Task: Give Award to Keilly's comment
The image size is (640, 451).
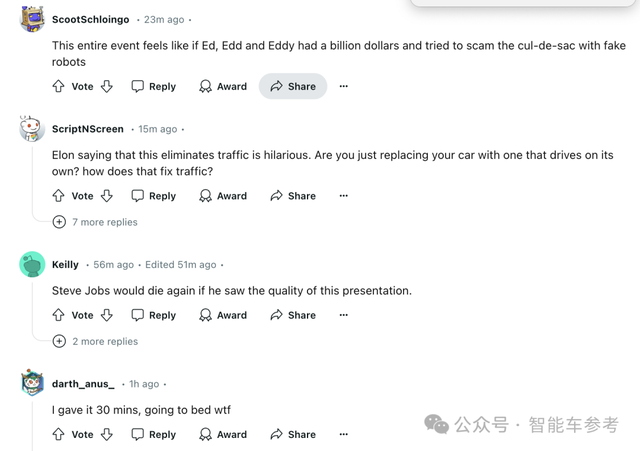Action: point(222,315)
